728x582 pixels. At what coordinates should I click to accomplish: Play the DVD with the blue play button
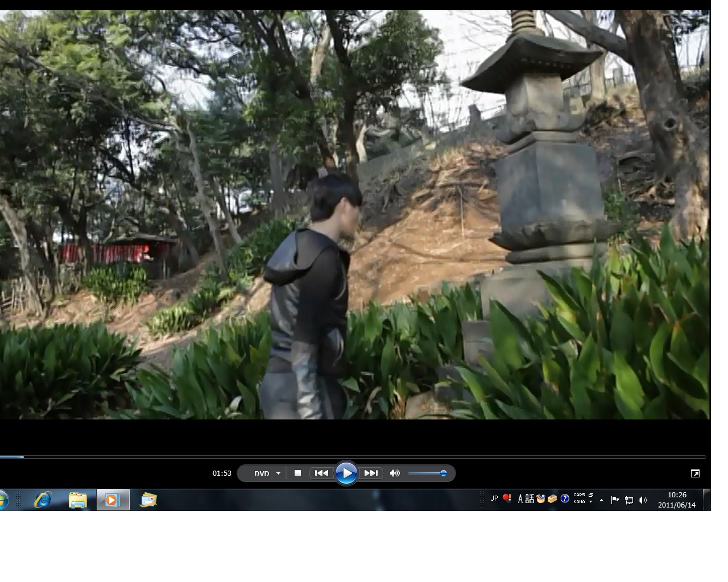click(346, 473)
